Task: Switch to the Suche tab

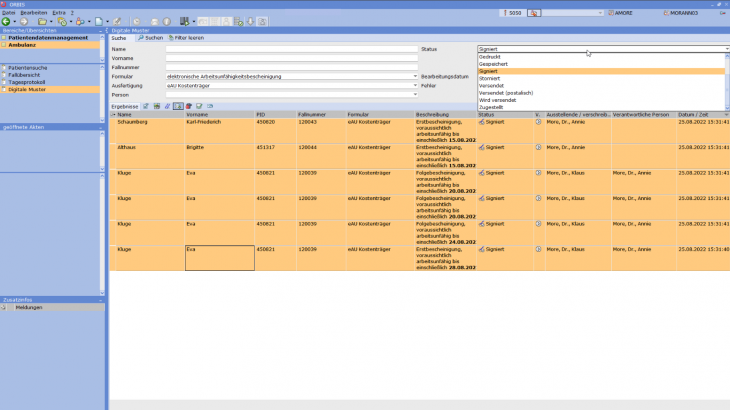Action: coord(119,37)
